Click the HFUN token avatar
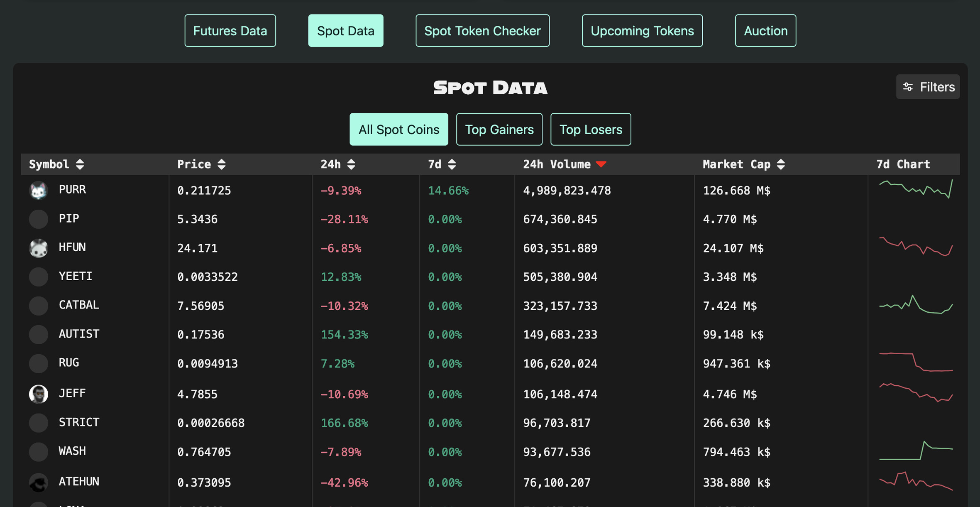980x507 pixels. 38,248
